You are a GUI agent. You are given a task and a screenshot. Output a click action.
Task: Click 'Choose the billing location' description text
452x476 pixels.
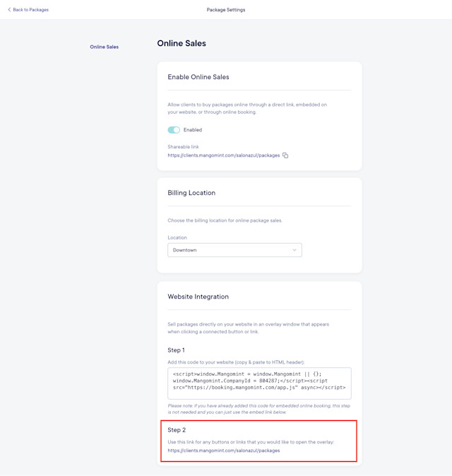[x=225, y=220]
